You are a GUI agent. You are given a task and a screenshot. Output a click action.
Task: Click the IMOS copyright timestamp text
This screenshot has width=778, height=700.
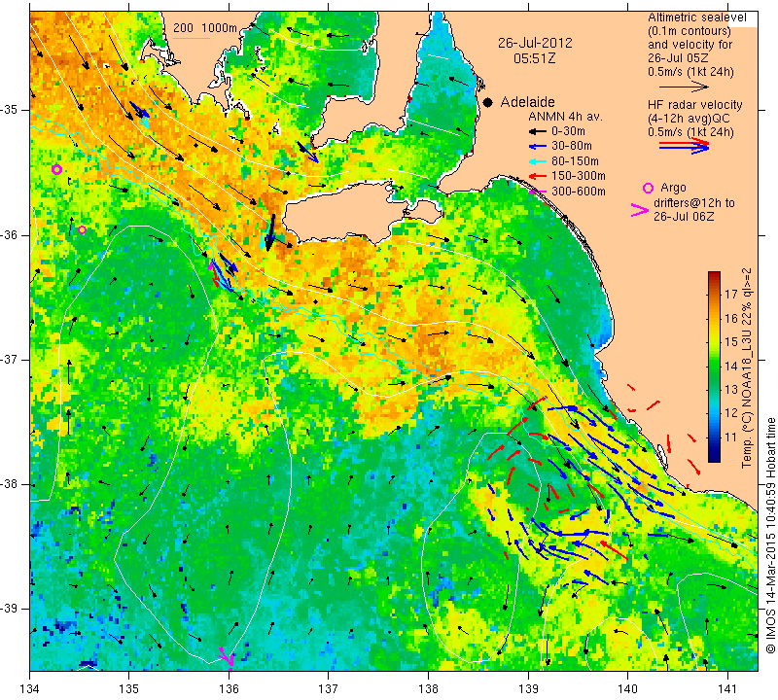(x=770, y=535)
